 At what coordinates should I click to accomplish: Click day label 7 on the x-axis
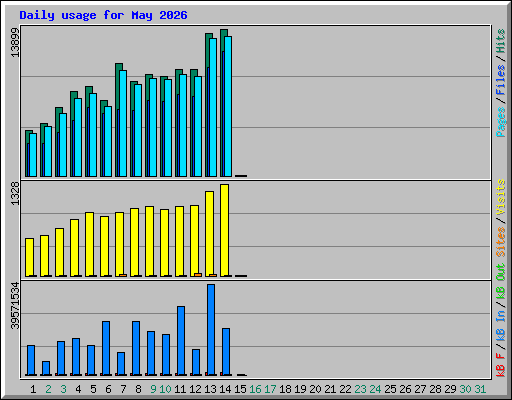pyautogui.click(x=123, y=389)
